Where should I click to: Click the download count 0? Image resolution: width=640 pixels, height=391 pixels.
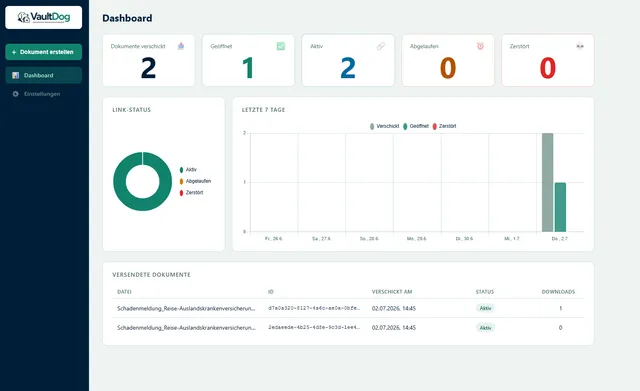click(560, 328)
